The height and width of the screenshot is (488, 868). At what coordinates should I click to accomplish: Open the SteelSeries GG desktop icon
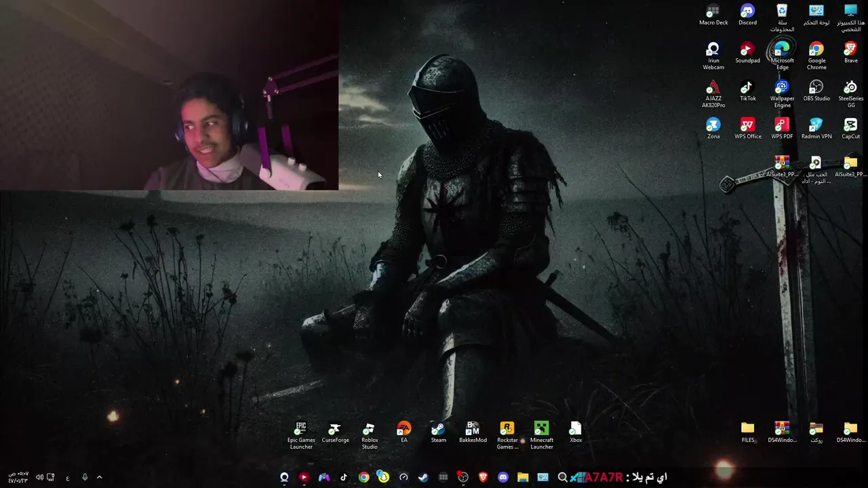pos(850,94)
